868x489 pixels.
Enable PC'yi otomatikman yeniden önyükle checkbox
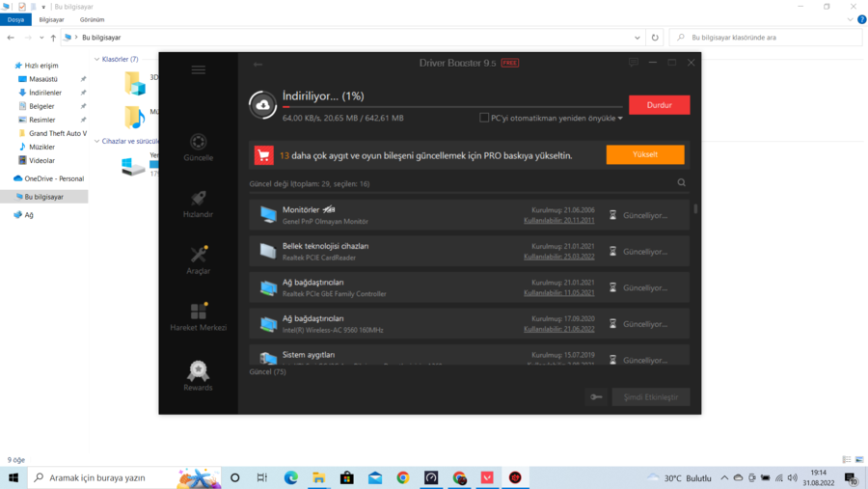coord(484,118)
